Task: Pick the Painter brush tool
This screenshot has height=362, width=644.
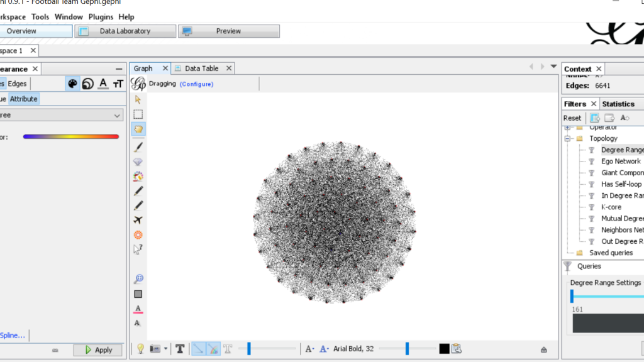Action: [138, 146]
